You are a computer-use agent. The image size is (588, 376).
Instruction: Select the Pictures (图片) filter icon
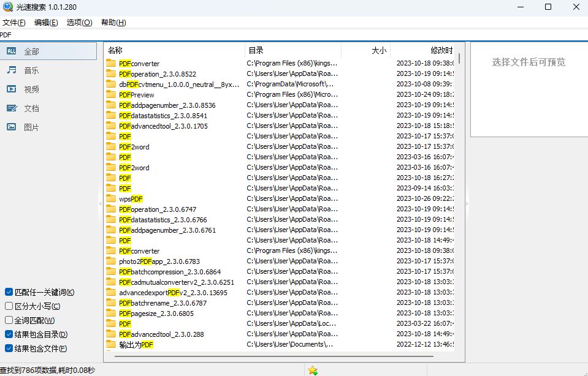click(x=12, y=127)
